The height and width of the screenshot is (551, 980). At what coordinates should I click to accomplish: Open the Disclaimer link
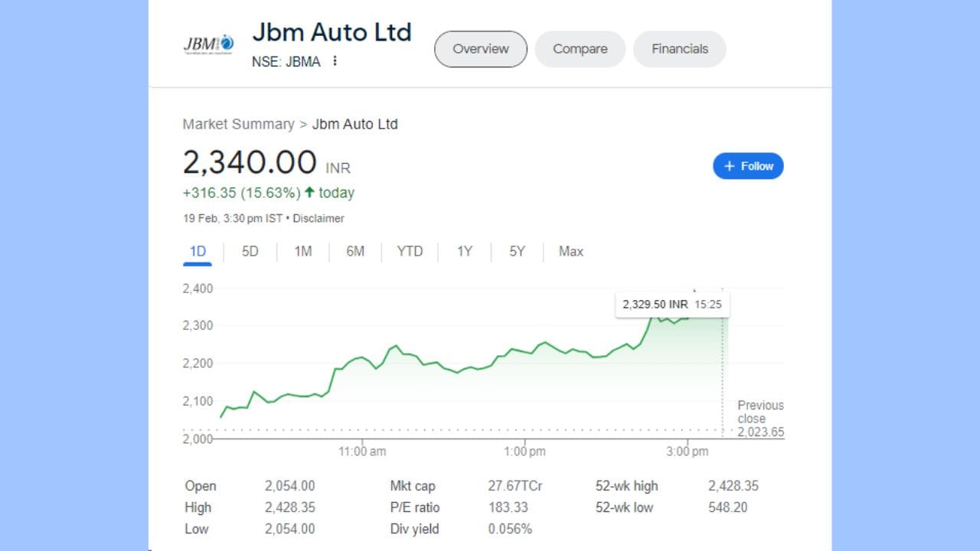coord(318,218)
